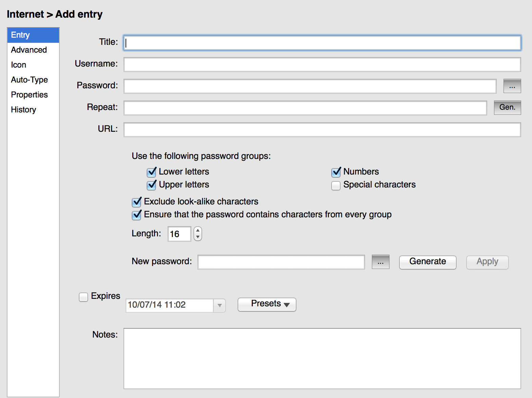Viewport: 532px width, 398px height.
Task: Click the Apply button
Action: [487, 262]
